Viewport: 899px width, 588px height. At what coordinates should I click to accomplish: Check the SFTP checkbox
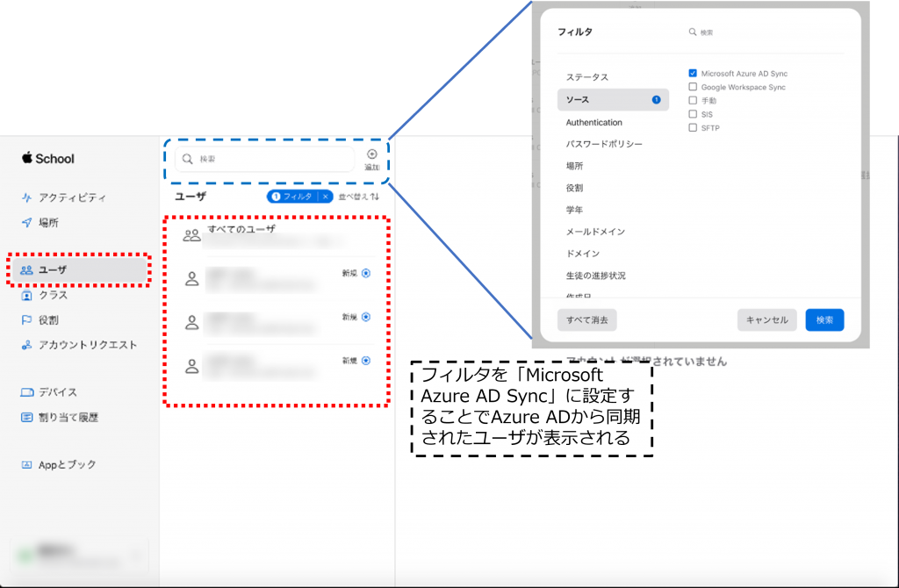tap(693, 128)
